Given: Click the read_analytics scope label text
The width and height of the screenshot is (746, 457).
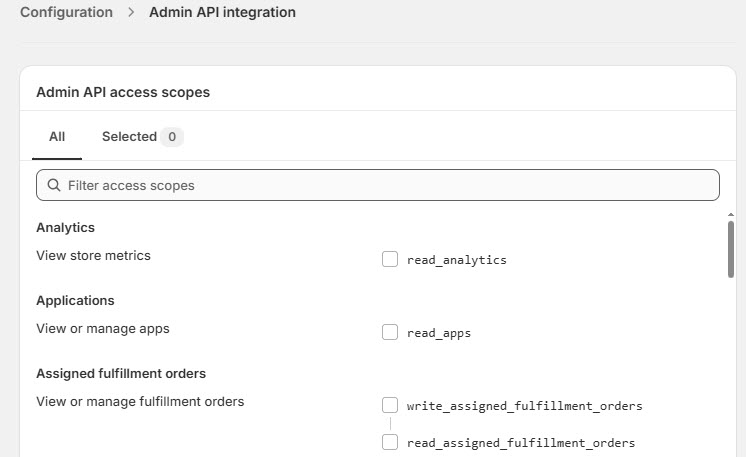Looking at the screenshot, I should point(457,260).
